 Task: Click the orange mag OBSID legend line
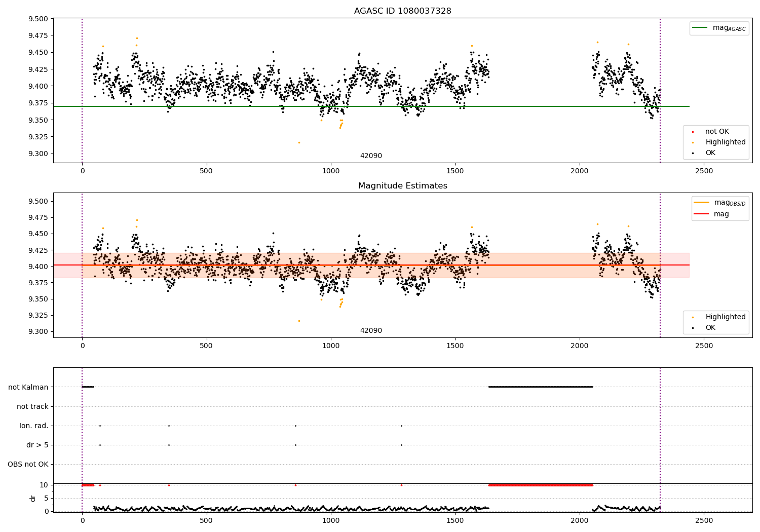[702, 203]
